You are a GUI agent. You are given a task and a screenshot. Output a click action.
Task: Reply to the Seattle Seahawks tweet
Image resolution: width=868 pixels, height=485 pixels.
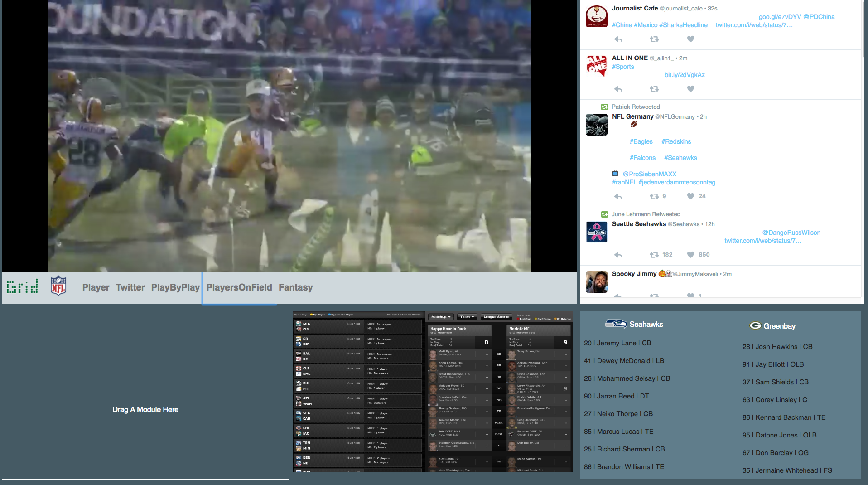pyautogui.click(x=618, y=255)
